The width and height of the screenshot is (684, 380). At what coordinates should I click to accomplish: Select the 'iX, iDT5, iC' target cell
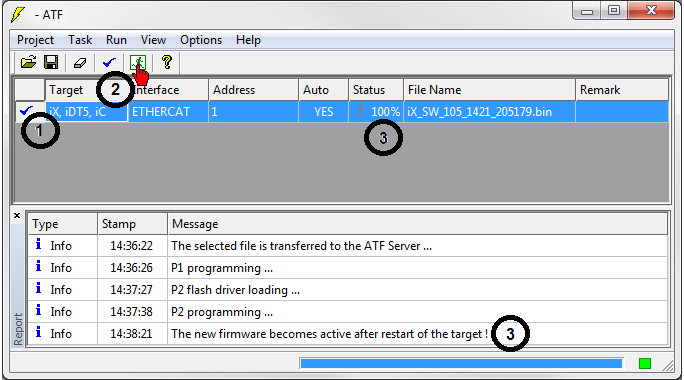click(86, 112)
